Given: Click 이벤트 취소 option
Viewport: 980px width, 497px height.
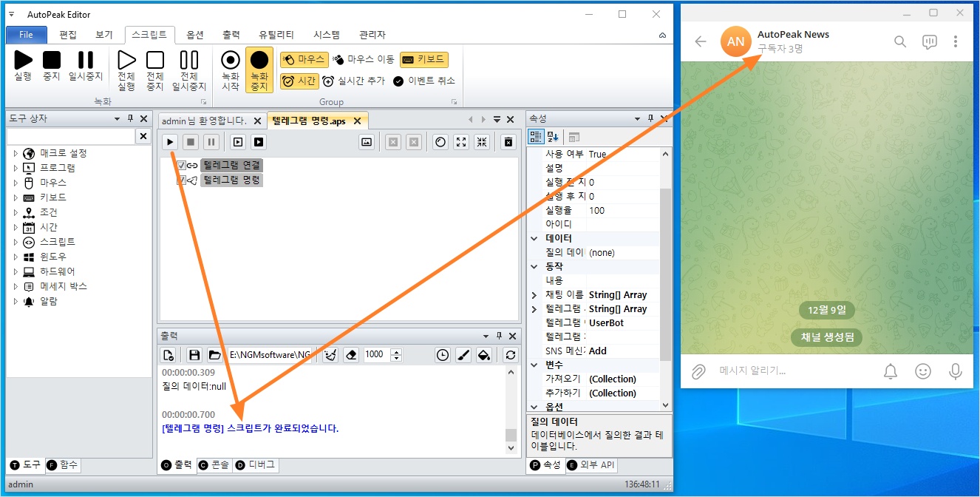Looking at the screenshot, I should pyautogui.click(x=424, y=81).
